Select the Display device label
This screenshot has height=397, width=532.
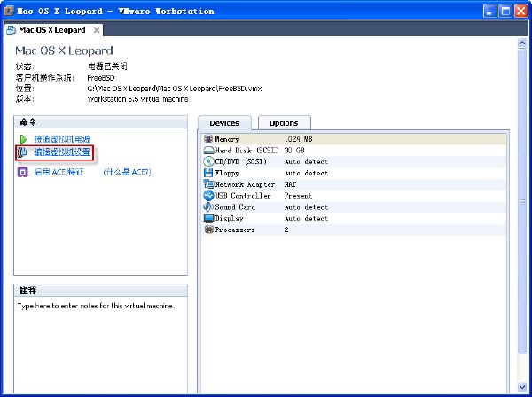tap(229, 219)
